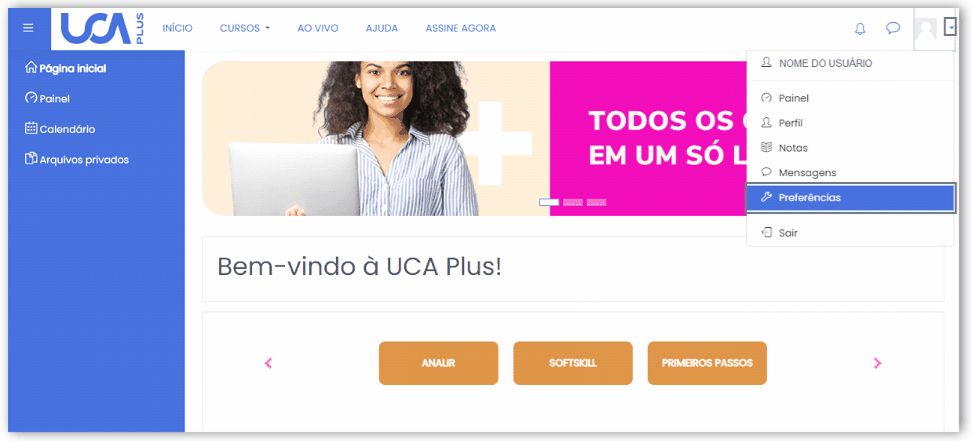This screenshot has width=972, height=441.
Task: Toggle the hamburger side menu
Action: tap(28, 29)
